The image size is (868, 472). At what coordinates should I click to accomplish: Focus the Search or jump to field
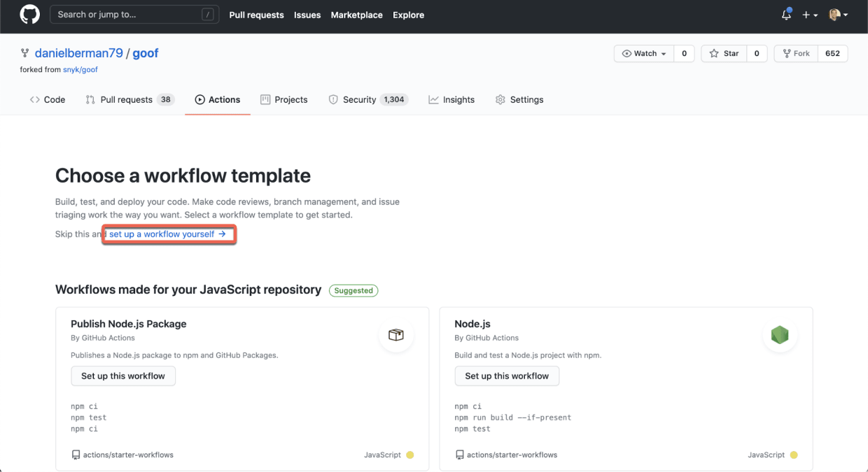[134, 15]
